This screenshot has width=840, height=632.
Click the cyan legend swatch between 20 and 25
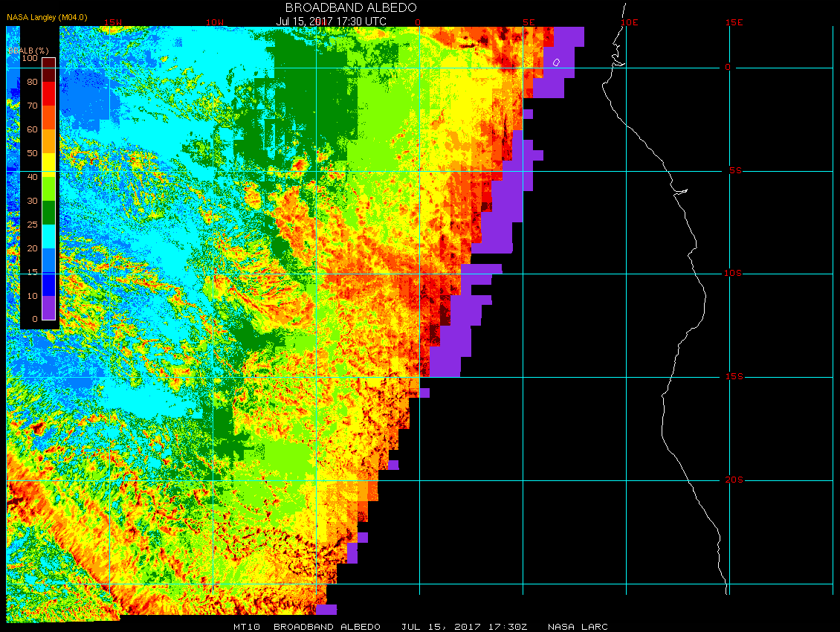click(x=49, y=236)
